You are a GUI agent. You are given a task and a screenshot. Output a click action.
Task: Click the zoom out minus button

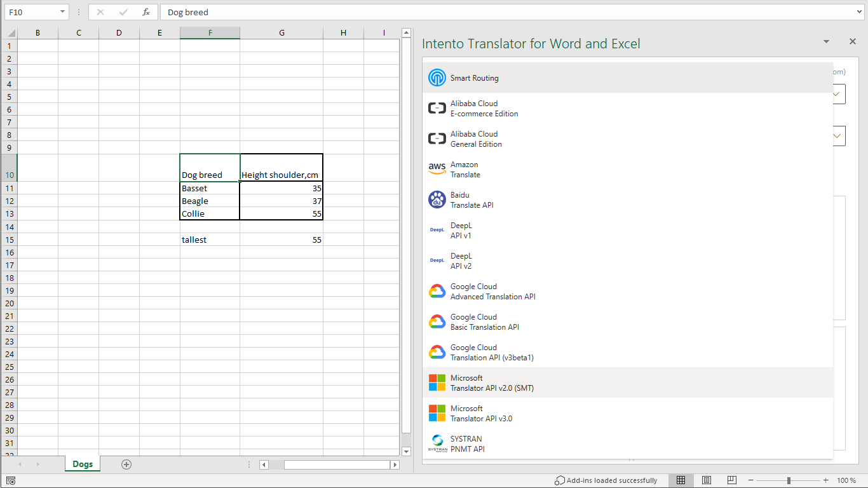[751, 480]
